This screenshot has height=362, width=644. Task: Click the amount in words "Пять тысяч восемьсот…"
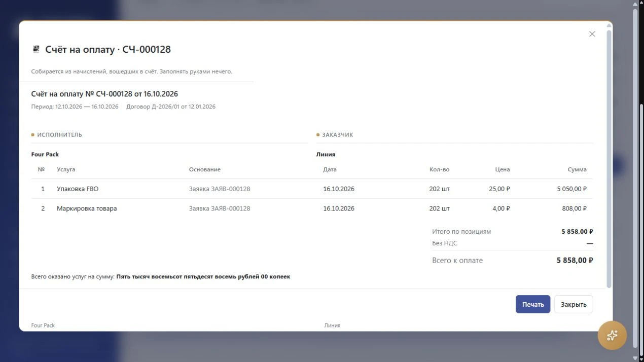pyautogui.click(x=203, y=277)
